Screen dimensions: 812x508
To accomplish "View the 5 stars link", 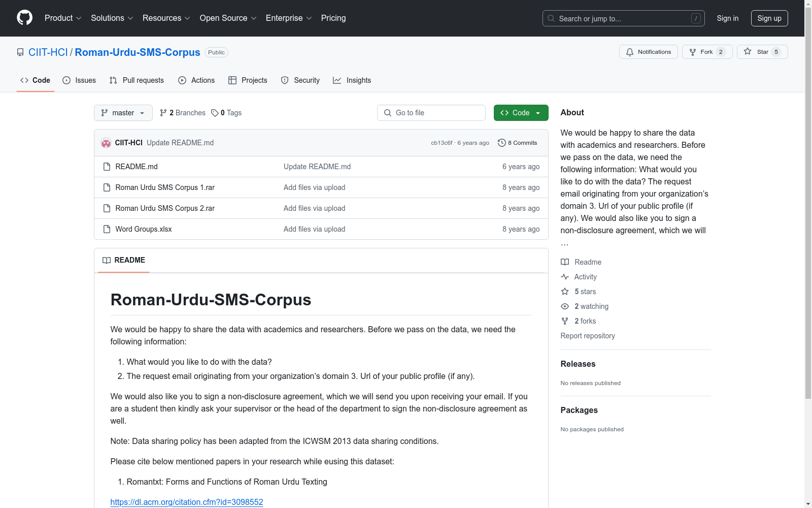I will [x=579, y=292].
